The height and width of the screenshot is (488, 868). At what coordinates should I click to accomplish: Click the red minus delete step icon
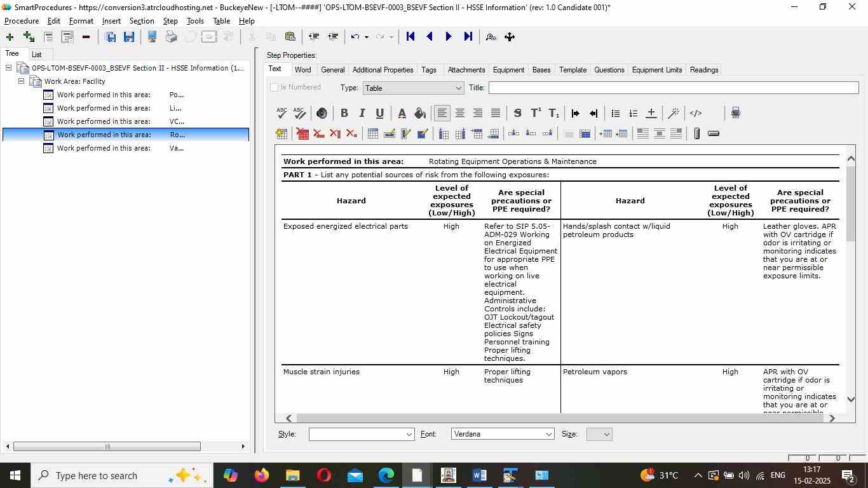point(86,37)
